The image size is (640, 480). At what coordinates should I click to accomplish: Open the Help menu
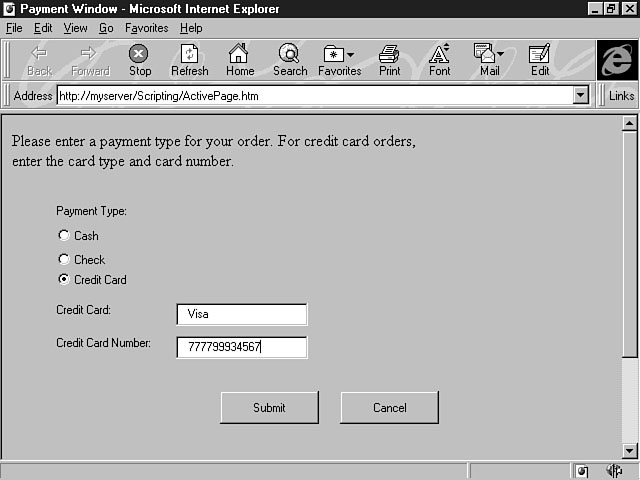coord(190,28)
